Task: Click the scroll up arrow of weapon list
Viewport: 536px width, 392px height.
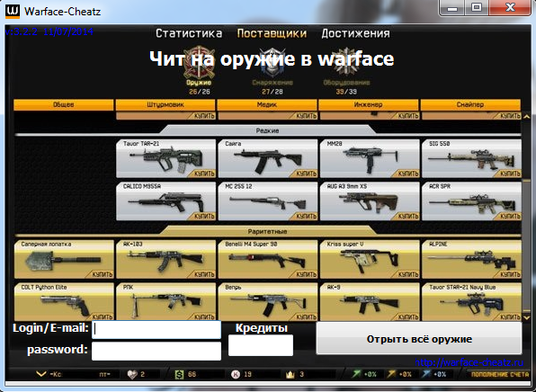Action: pos(526,117)
